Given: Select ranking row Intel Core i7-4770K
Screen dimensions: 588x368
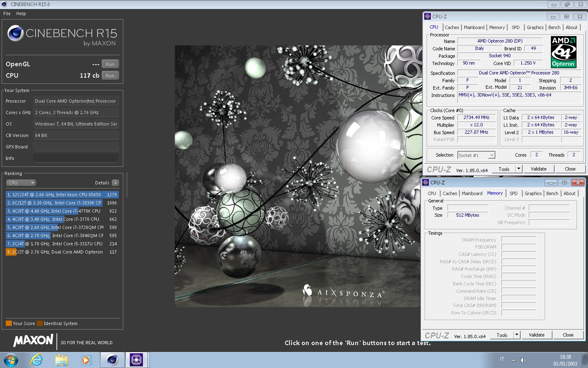Looking at the screenshot, I should [62, 211].
